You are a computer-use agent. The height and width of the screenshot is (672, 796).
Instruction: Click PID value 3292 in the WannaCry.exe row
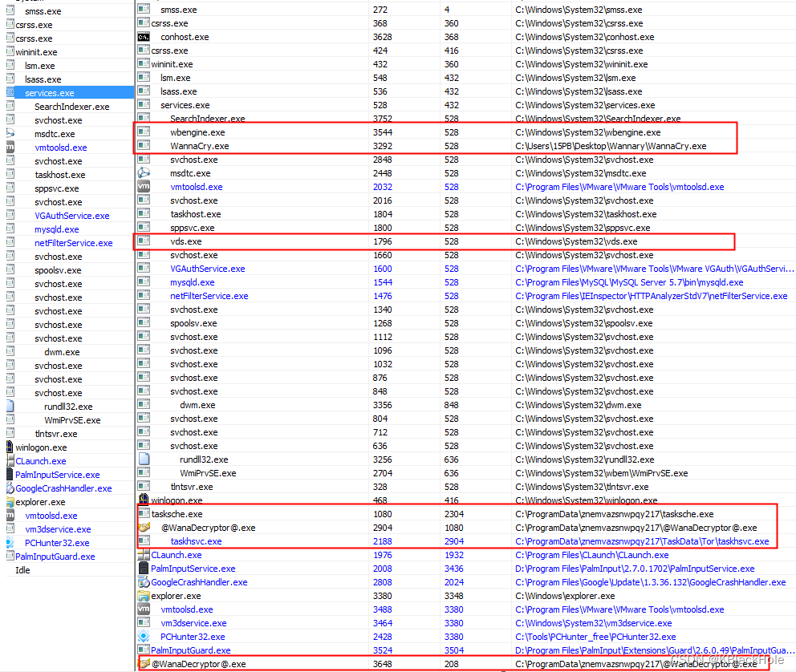coord(382,146)
